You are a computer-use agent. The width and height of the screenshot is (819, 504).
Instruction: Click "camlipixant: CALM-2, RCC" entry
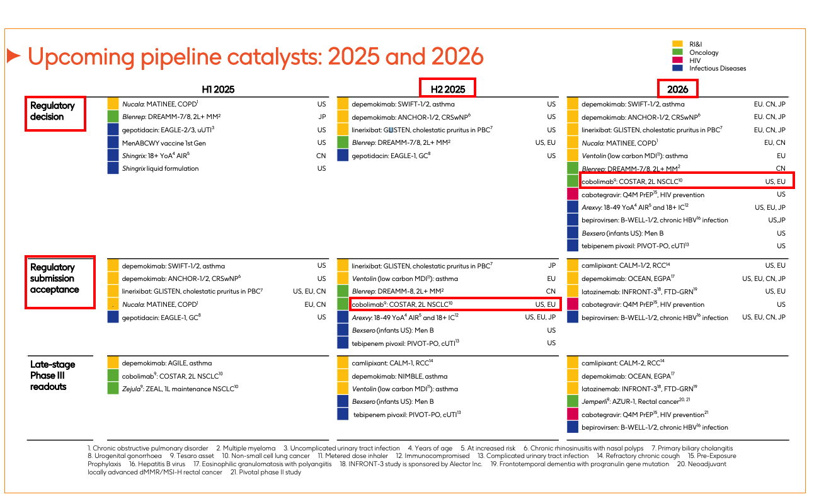pyautogui.click(x=623, y=363)
